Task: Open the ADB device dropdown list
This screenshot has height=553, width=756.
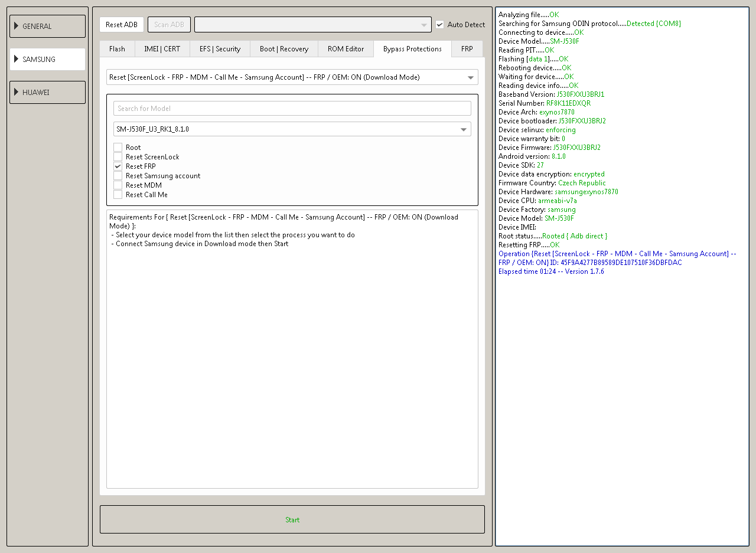Action: [312, 25]
